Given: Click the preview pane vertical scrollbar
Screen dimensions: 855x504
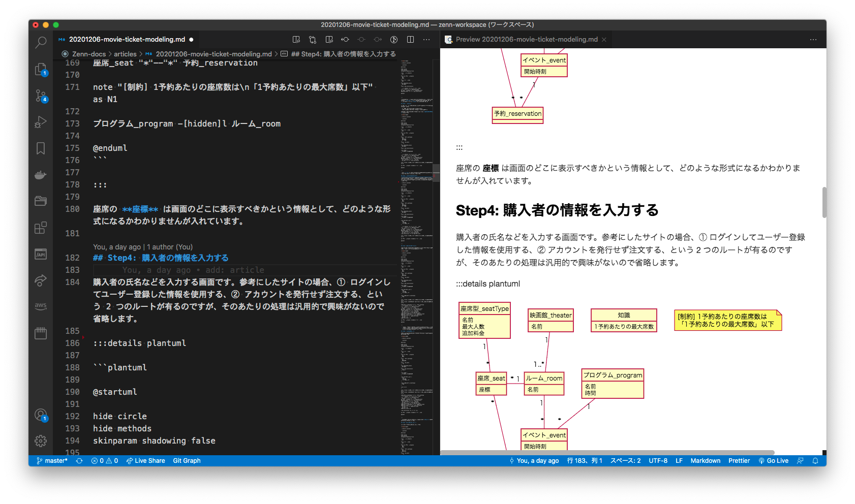Looking at the screenshot, I should pyautogui.click(x=824, y=202).
